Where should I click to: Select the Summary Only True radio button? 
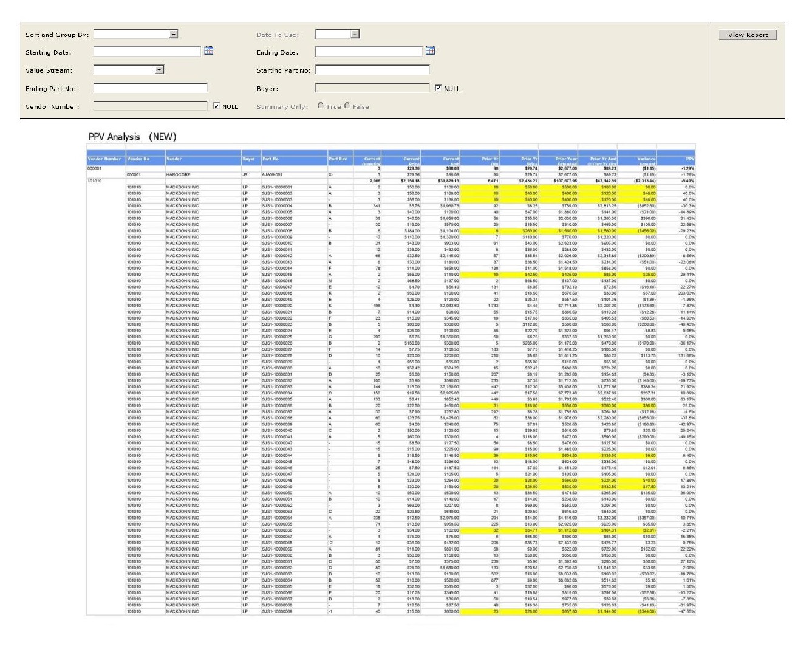click(321, 106)
